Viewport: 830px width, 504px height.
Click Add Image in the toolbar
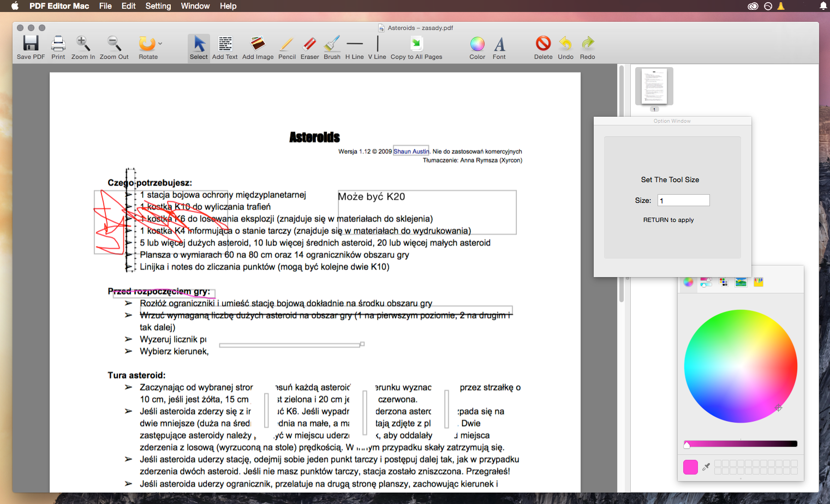tap(258, 44)
